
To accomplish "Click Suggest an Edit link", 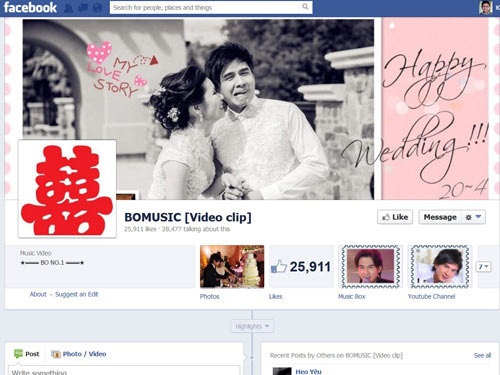I will click(x=77, y=294).
